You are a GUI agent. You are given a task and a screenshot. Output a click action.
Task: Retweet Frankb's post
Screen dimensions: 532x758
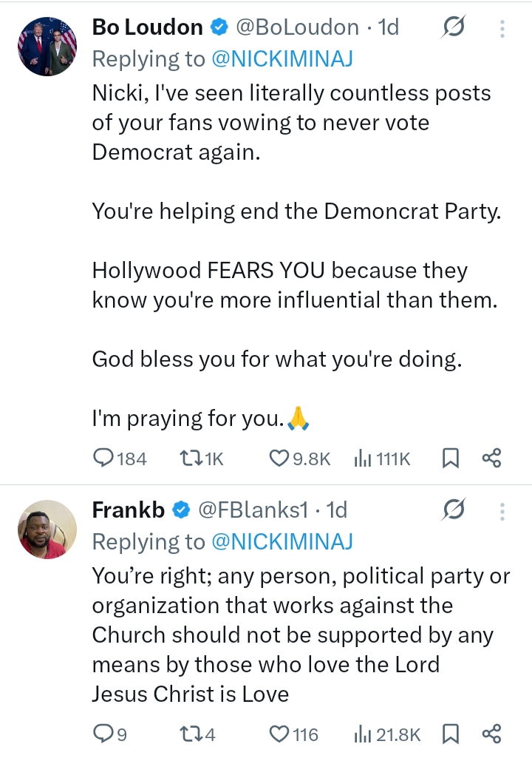pyautogui.click(x=197, y=735)
